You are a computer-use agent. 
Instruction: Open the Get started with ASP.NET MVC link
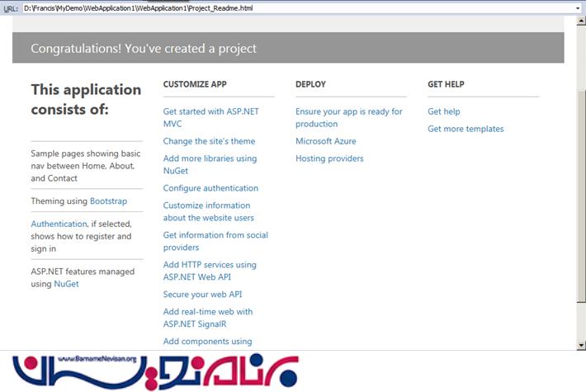coord(210,117)
